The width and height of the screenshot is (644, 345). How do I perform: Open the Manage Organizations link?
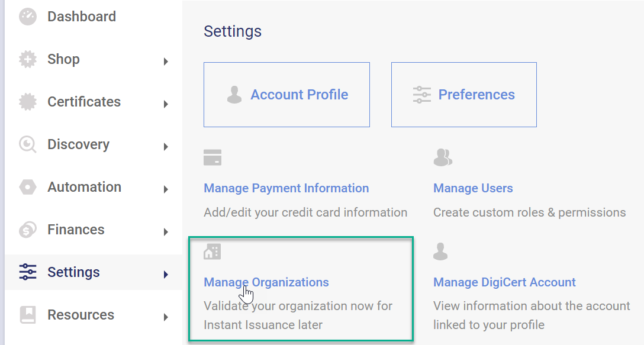[x=266, y=282]
